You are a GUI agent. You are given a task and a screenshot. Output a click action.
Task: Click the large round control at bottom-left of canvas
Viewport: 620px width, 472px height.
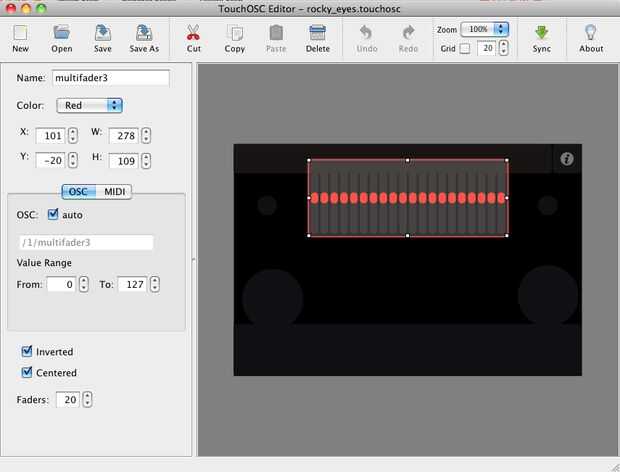[273, 298]
